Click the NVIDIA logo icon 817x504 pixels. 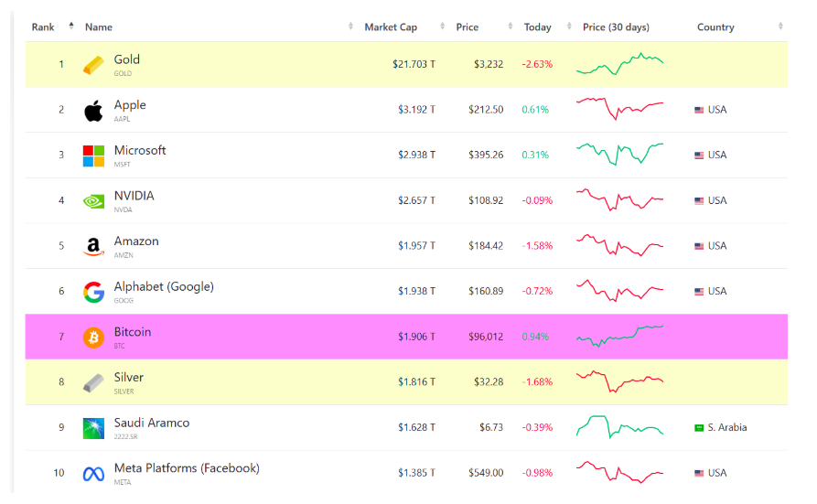click(x=93, y=201)
